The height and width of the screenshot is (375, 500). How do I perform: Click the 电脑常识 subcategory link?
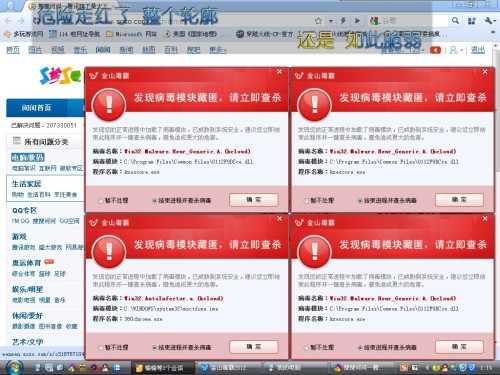click(x=23, y=168)
